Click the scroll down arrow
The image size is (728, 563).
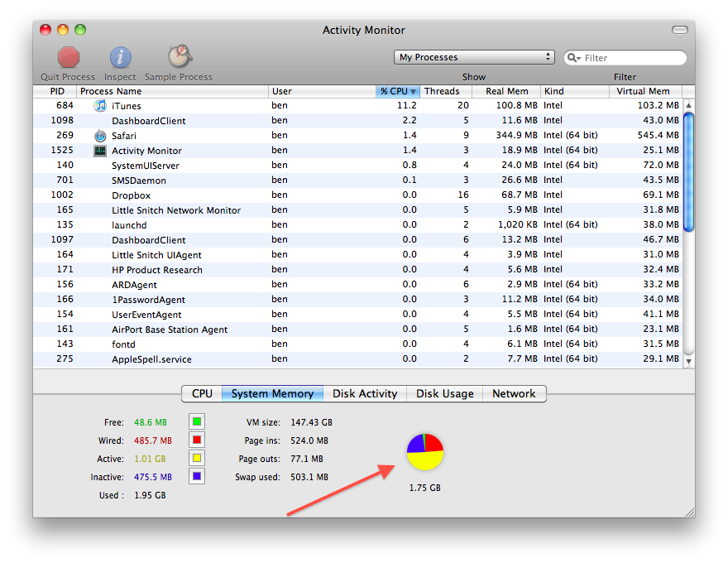point(689,361)
